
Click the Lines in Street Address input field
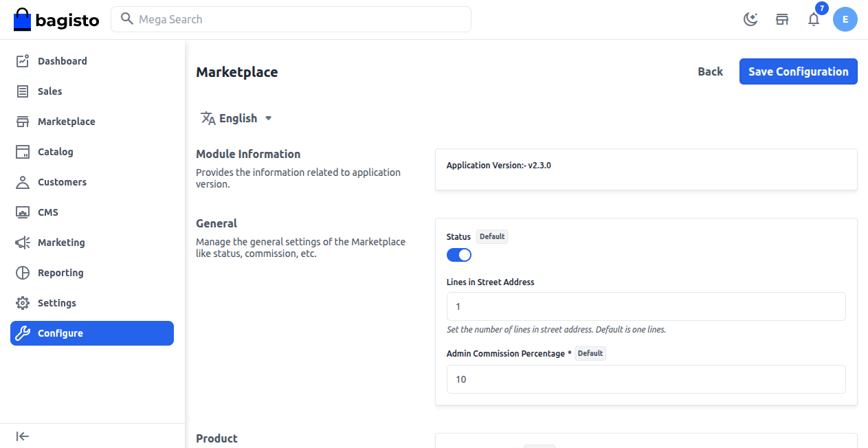point(646,306)
